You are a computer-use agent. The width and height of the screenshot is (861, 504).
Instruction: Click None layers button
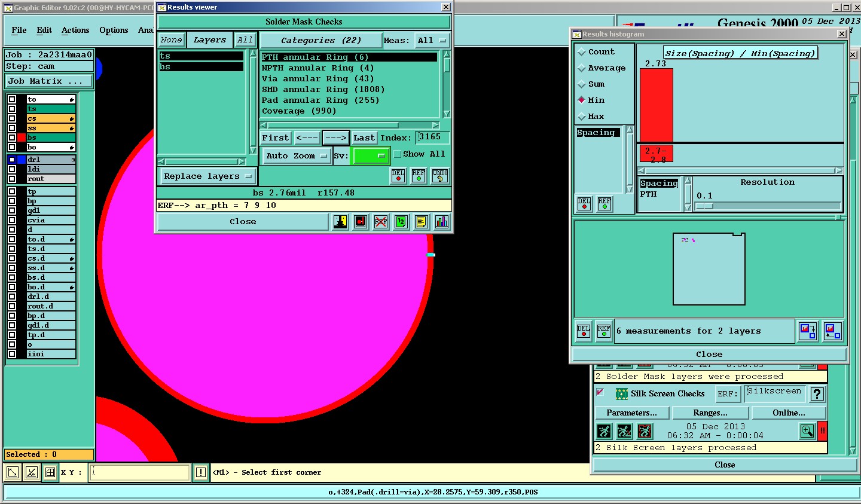(171, 40)
